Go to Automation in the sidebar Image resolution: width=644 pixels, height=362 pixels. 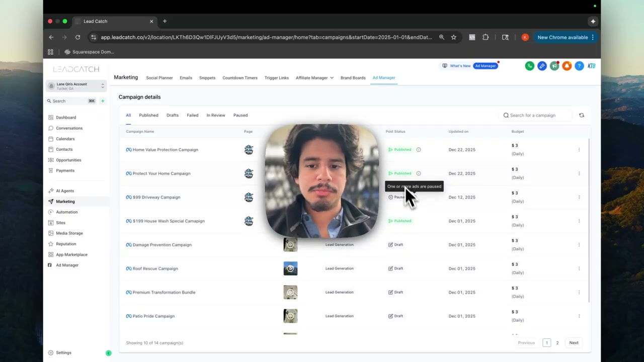(x=66, y=212)
